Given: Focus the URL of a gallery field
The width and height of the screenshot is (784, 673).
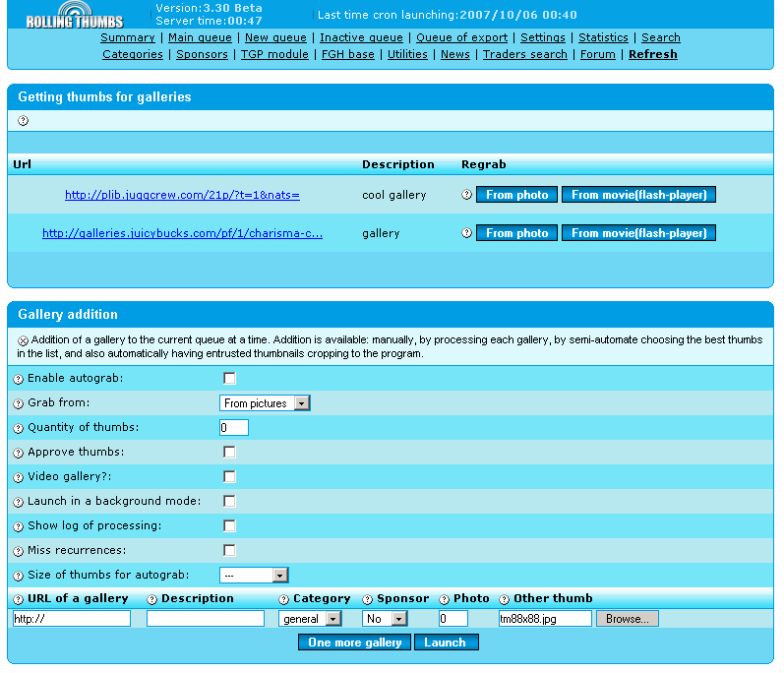Looking at the screenshot, I should tap(72, 619).
